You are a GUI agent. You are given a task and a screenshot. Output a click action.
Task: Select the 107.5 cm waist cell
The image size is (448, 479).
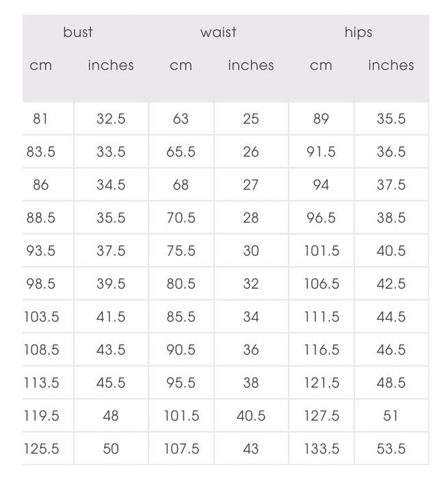pyautogui.click(x=181, y=449)
